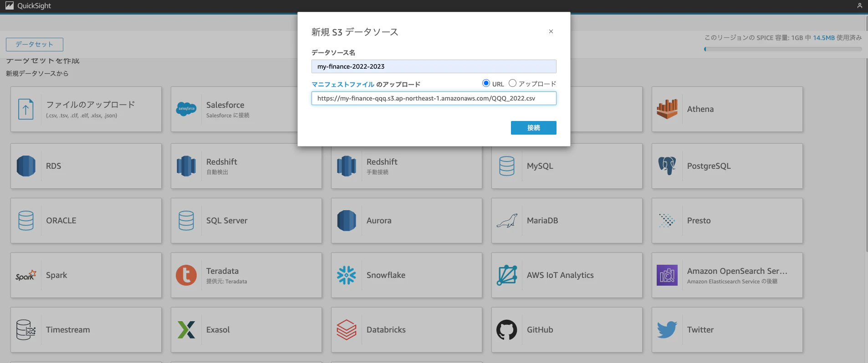
Task: Focus the データソース名 input field
Action: point(434,66)
